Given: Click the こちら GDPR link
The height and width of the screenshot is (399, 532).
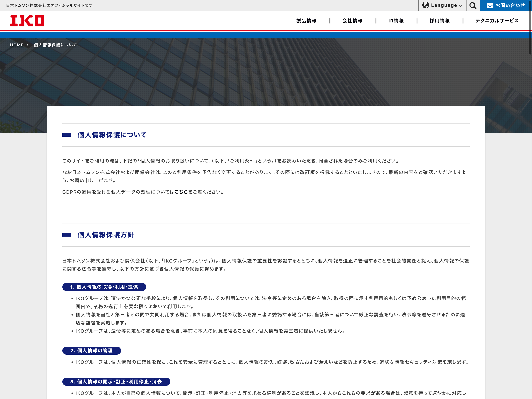Looking at the screenshot, I should click(181, 192).
